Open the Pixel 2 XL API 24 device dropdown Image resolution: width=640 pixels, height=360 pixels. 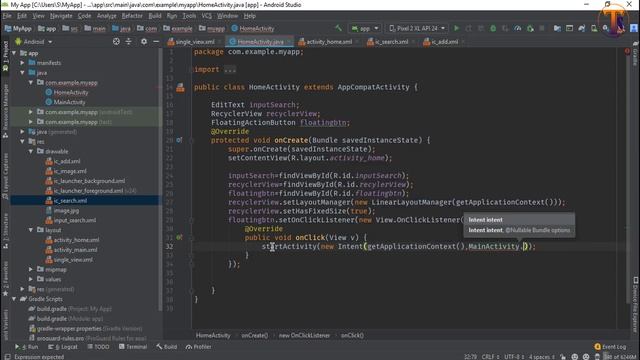pos(417,28)
